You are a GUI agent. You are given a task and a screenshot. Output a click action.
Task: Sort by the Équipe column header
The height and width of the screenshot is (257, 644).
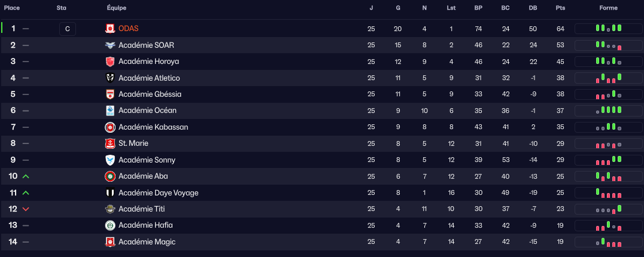point(116,8)
